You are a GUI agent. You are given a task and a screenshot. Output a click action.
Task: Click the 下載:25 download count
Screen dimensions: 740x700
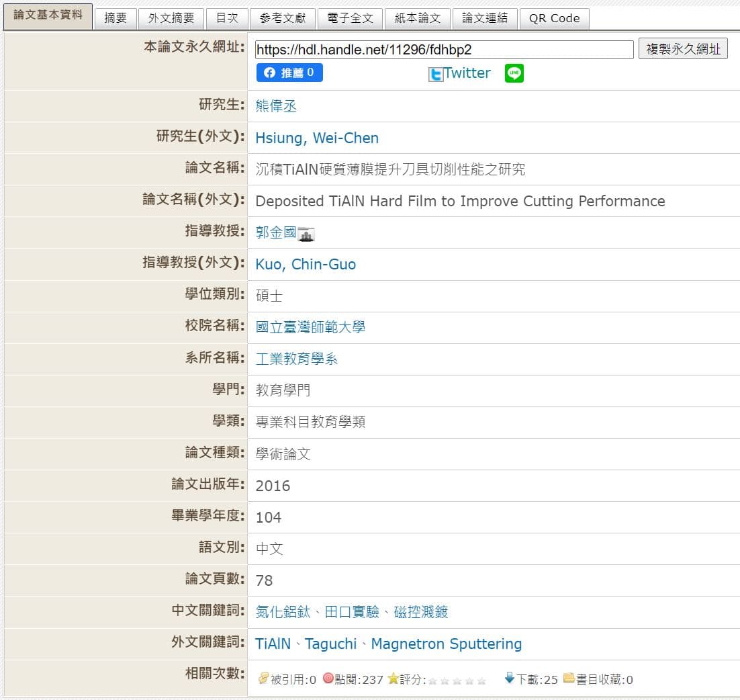tap(537, 679)
